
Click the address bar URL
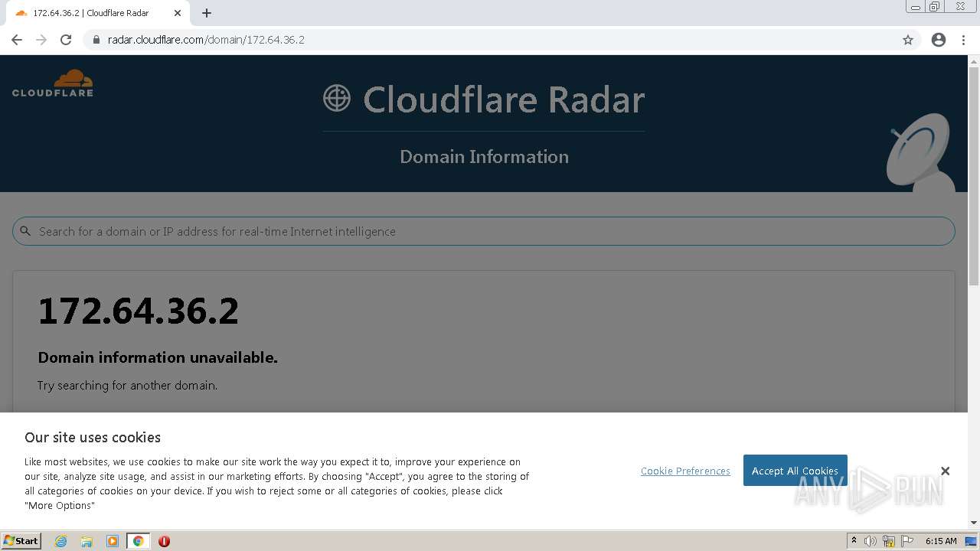pyautogui.click(x=206, y=40)
